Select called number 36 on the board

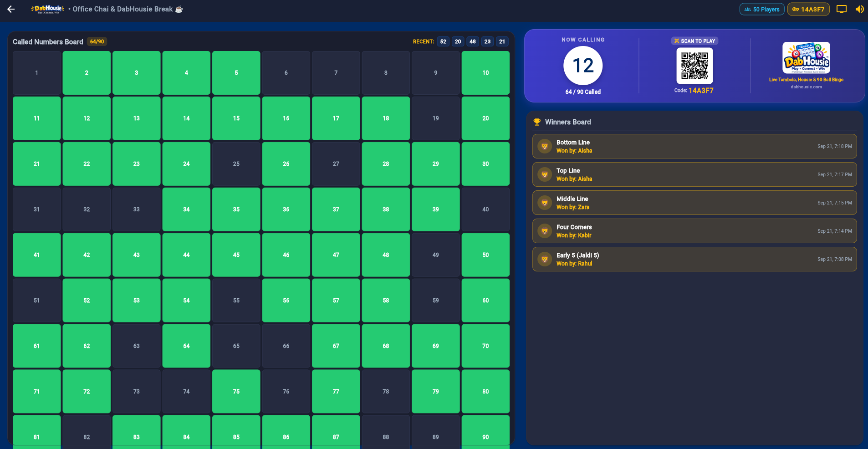(286, 209)
